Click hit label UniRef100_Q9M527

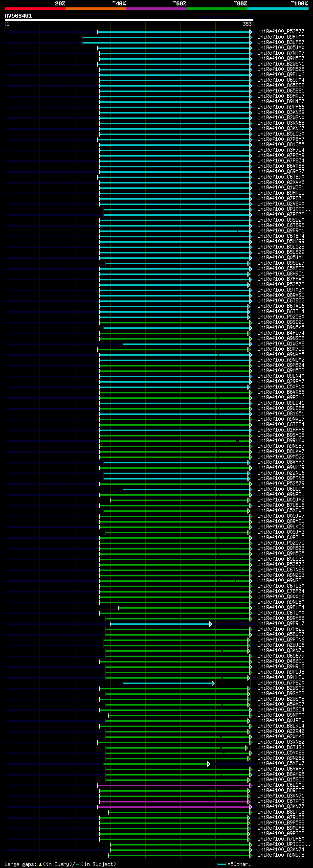[x=281, y=59]
